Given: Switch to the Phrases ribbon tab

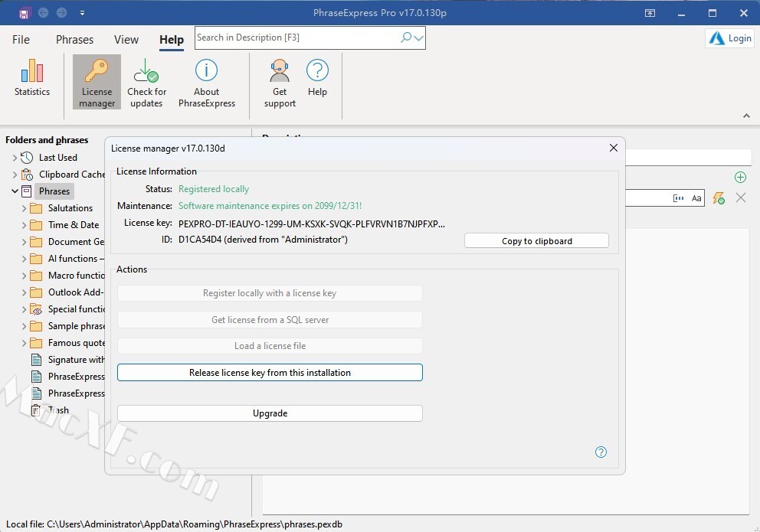Looking at the screenshot, I should tap(74, 40).
